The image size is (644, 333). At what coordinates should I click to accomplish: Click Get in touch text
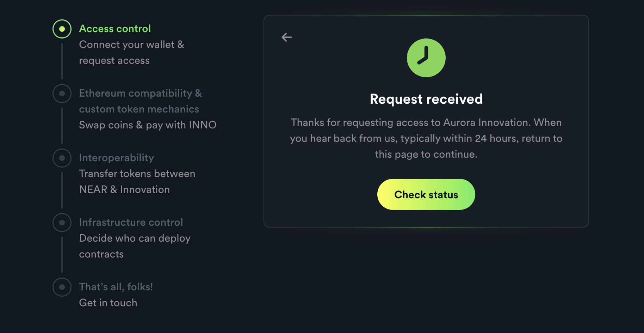[108, 303]
